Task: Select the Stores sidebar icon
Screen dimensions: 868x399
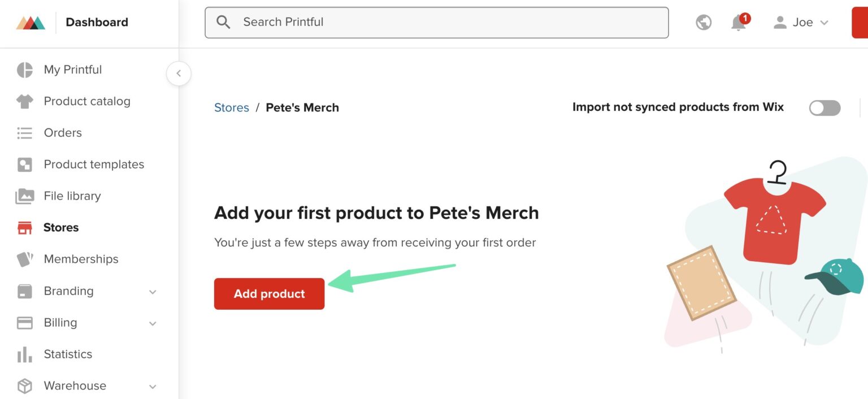Action: pyautogui.click(x=25, y=227)
